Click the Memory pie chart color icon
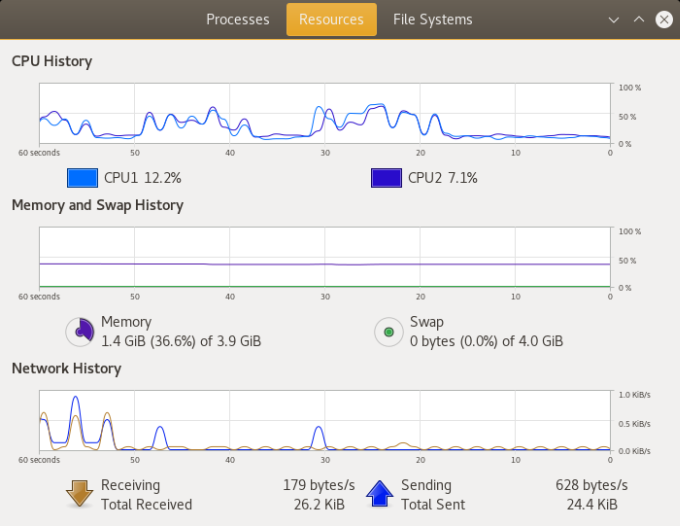 click(x=79, y=332)
